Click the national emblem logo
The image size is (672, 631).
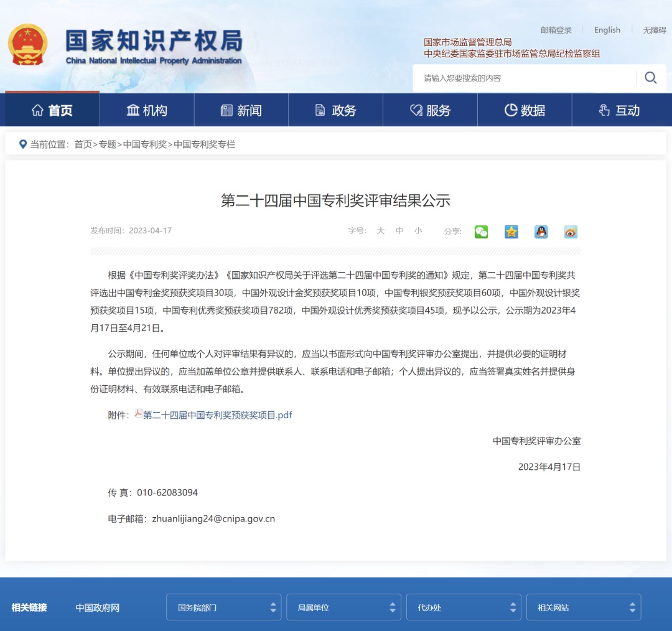pos(27,45)
